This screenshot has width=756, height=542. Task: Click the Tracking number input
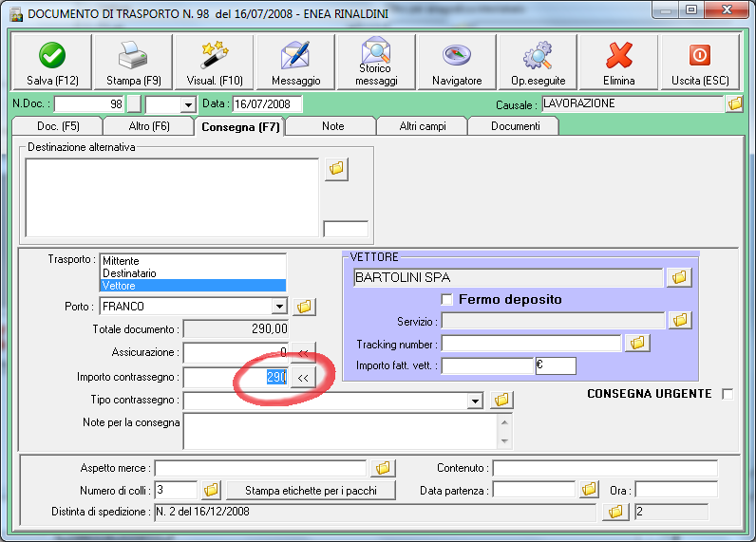pyautogui.click(x=531, y=344)
